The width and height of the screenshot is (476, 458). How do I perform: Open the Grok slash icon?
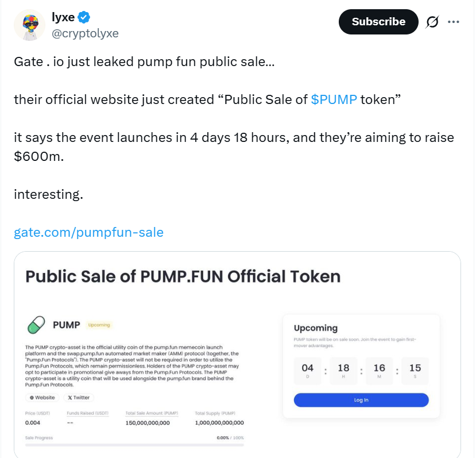[432, 22]
